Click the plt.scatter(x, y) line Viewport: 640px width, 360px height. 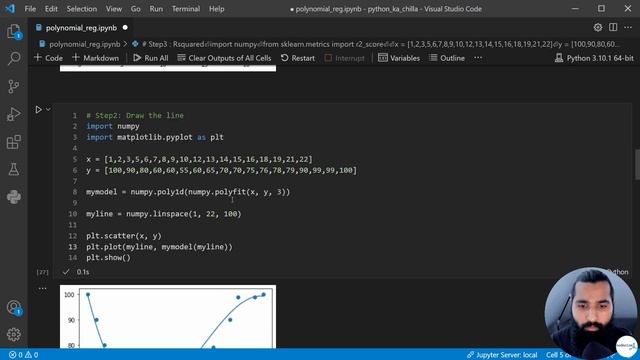coord(124,236)
